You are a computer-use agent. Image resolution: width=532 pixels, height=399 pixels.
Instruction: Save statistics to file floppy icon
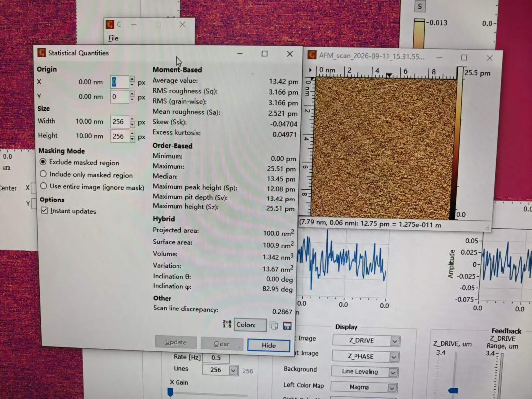287,326
